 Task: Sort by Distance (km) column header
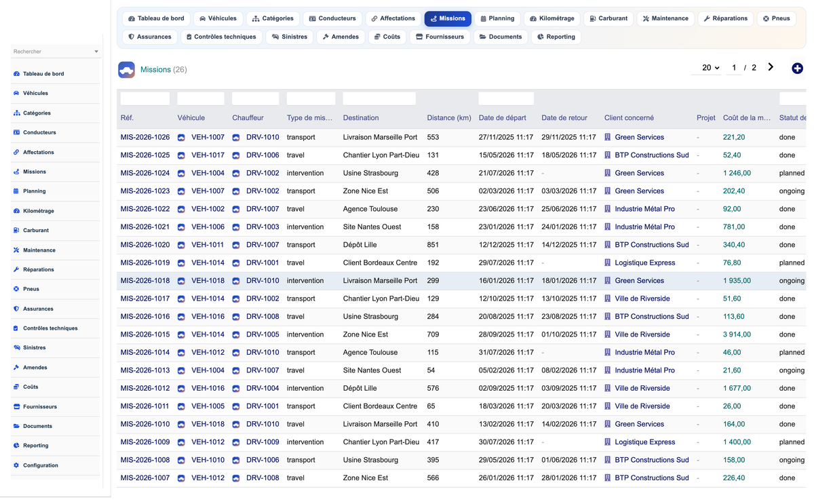point(449,118)
